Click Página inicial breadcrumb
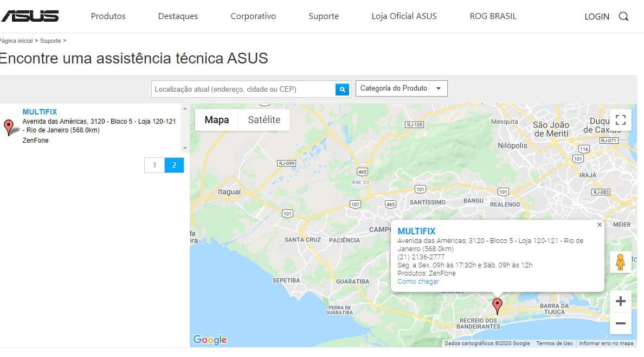The width and height of the screenshot is (644, 357). pos(16,41)
